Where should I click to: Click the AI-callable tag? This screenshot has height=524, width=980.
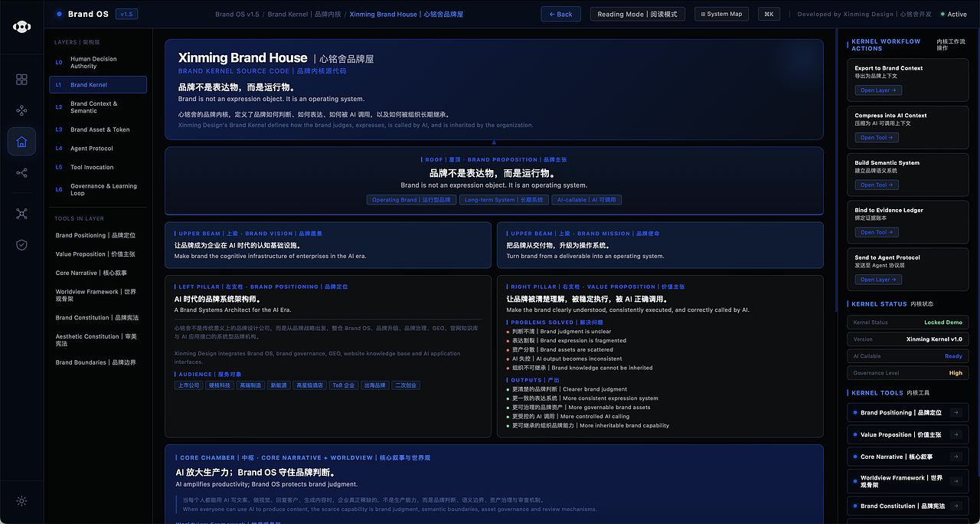pos(586,200)
